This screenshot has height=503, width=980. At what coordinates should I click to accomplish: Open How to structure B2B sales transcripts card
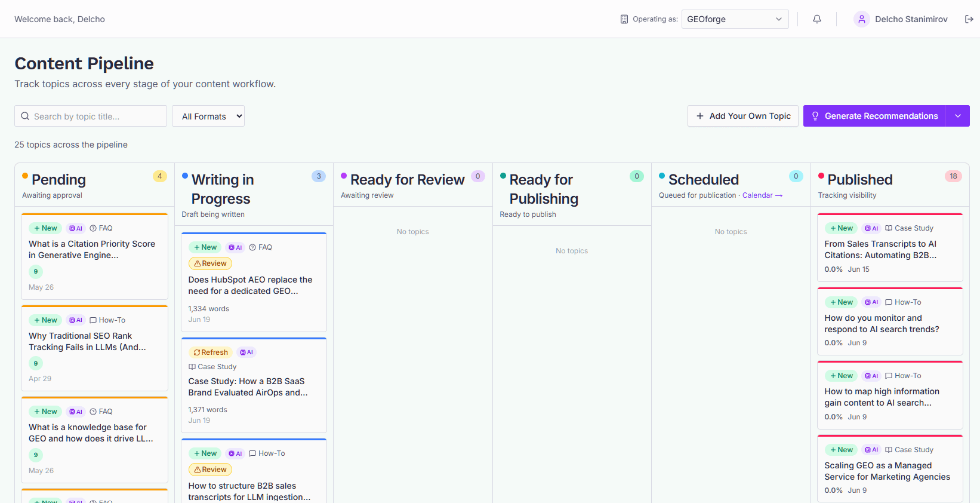tap(254, 471)
